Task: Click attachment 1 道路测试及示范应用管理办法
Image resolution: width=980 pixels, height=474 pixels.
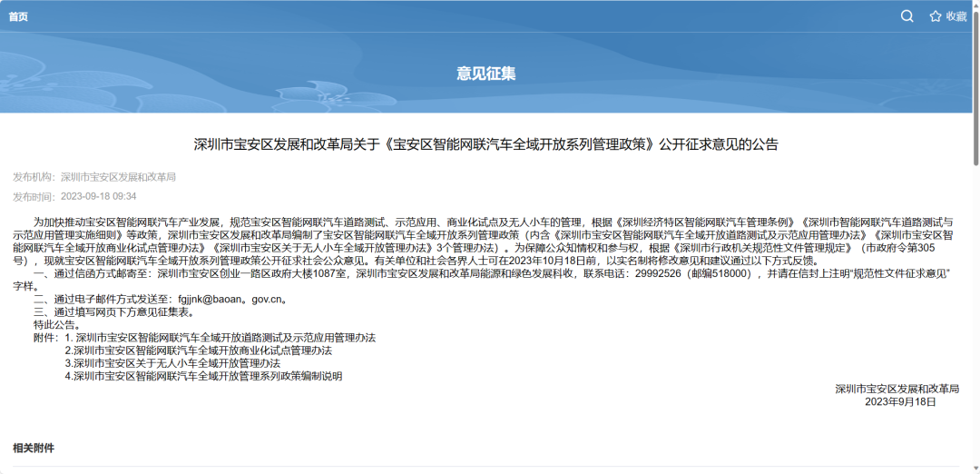Action: coord(220,338)
